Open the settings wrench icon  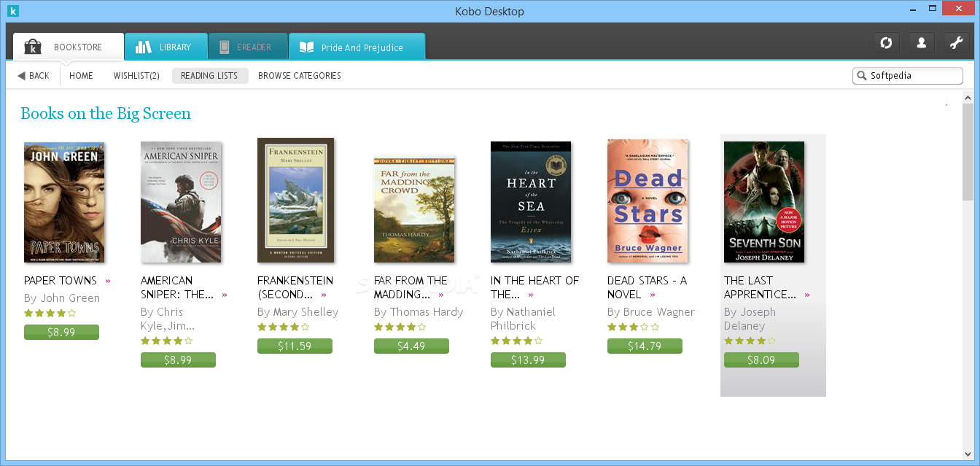pos(956,43)
